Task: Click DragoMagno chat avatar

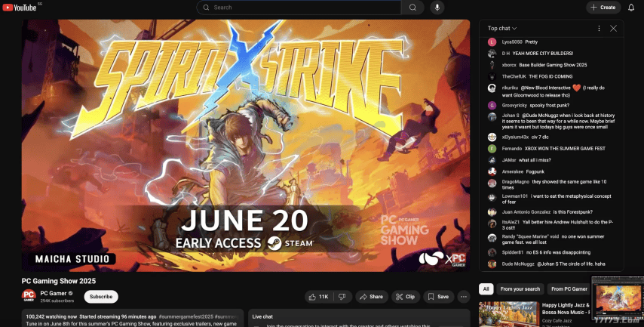Action: [492, 183]
